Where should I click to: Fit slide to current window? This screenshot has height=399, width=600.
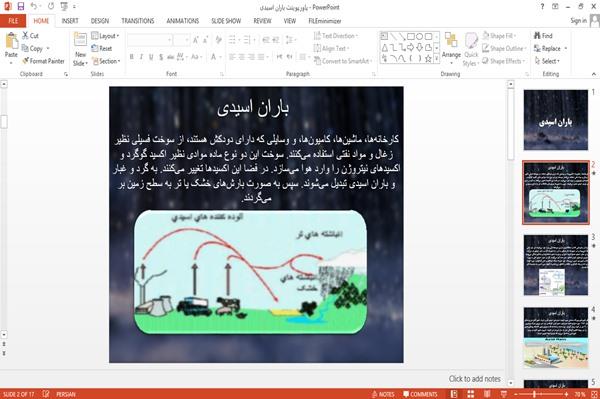point(594,394)
